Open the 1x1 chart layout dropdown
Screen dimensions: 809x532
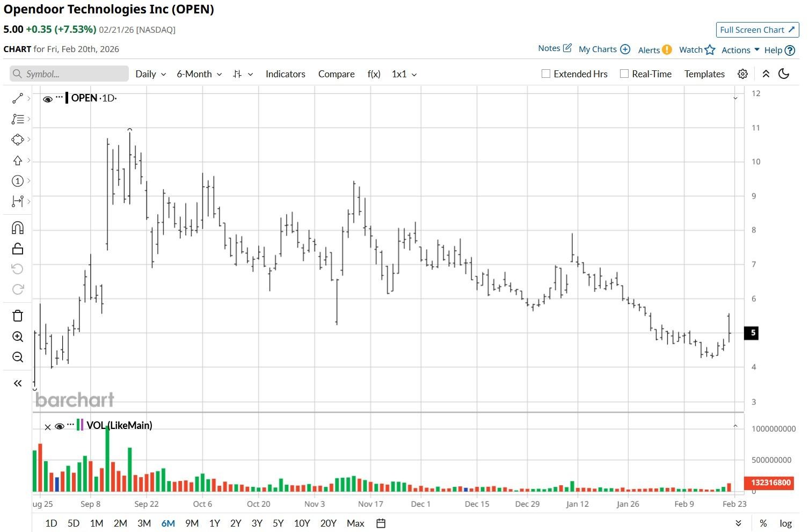404,74
